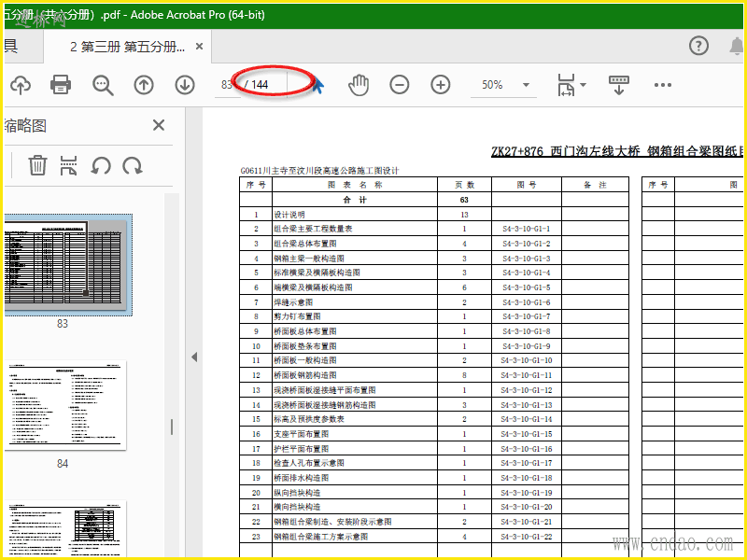
Task: Click the 缩略图 panel title
Action: 25,126
